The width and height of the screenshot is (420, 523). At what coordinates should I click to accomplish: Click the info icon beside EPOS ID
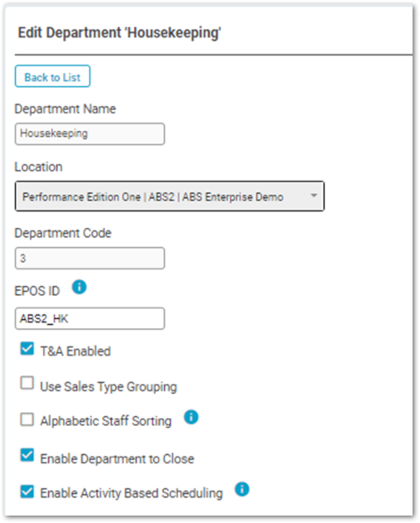pos(80,287)
